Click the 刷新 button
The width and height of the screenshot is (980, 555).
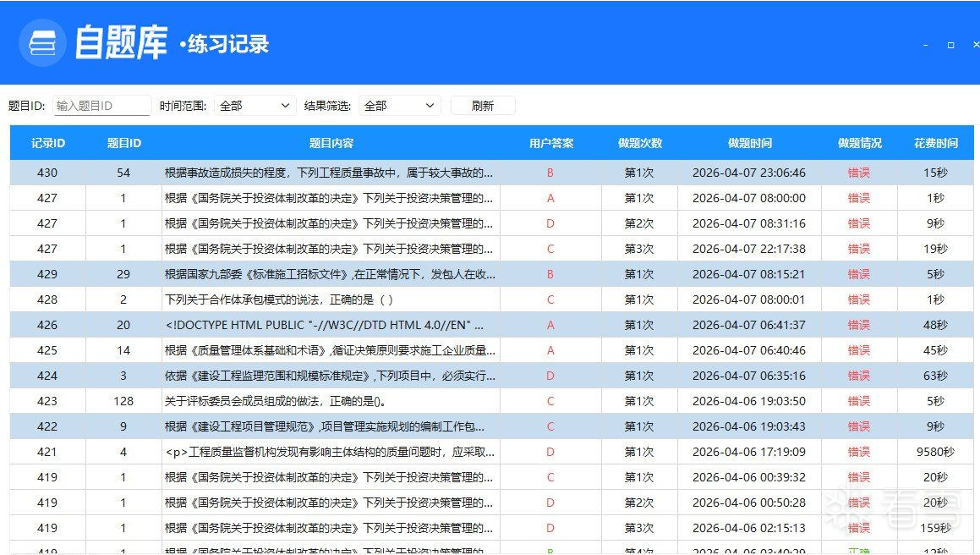483,106
